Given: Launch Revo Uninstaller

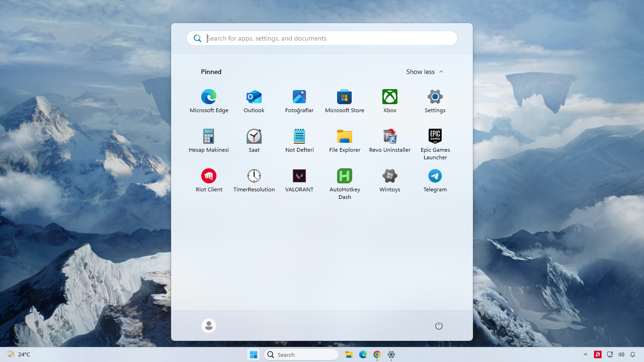Looking at the screenshot, I should click(x=390, y=141).
